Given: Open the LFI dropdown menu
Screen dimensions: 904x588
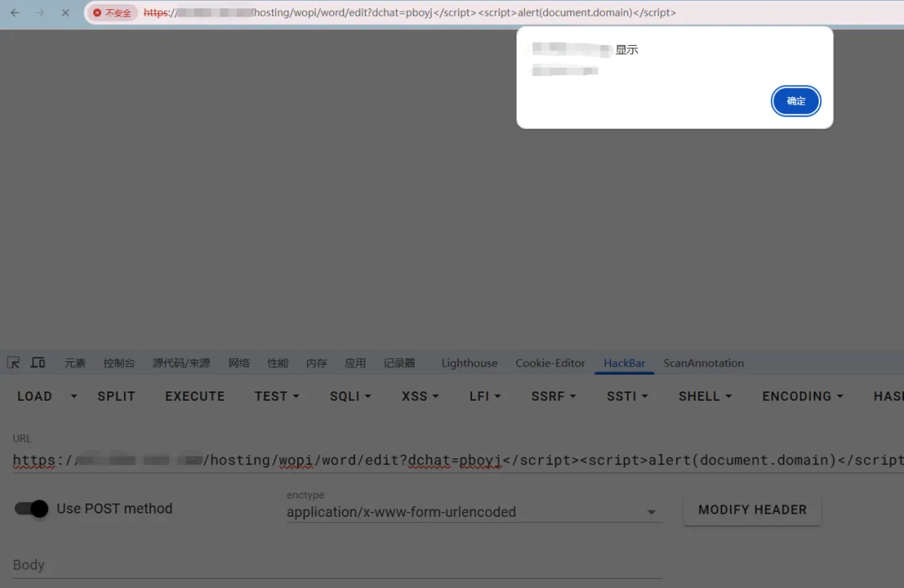Looking at the screenshot, I should point(485,396).
